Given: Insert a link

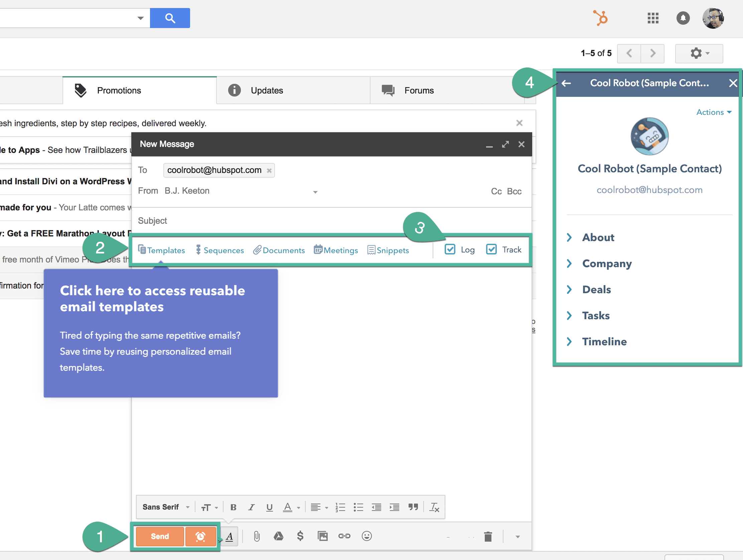Looking at the screenshot, I should pos(344,536).
